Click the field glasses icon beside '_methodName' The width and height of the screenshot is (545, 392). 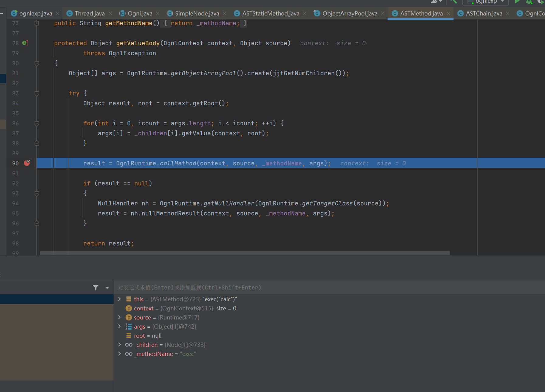(x=129, y=354)
